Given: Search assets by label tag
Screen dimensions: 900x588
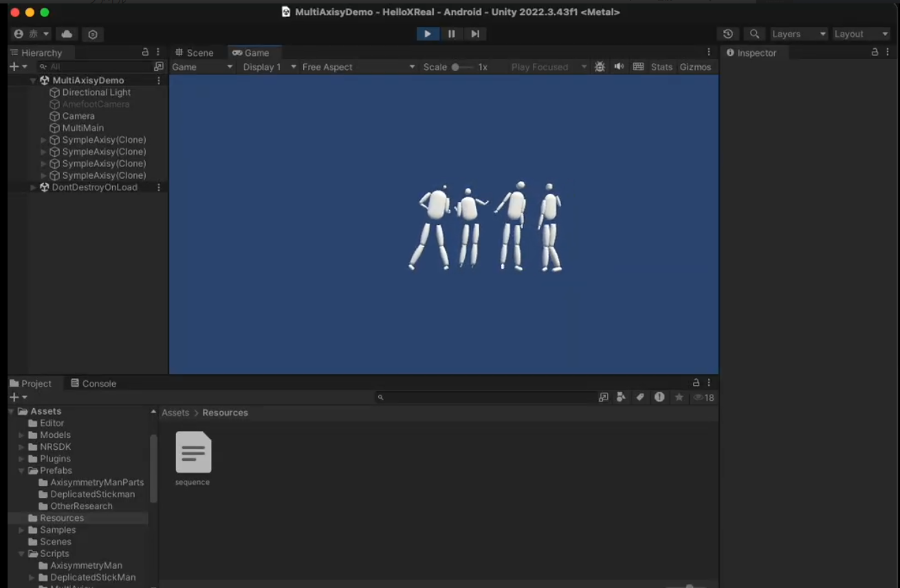Looking at the screenshot, I should [x=640, y=398].
